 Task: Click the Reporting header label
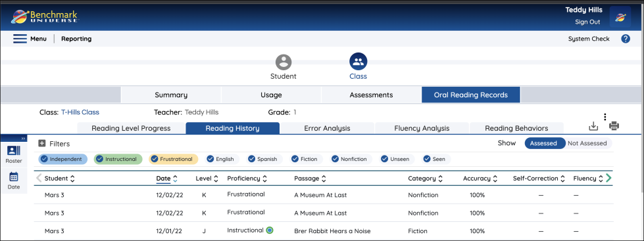click(x=76, y=39)
